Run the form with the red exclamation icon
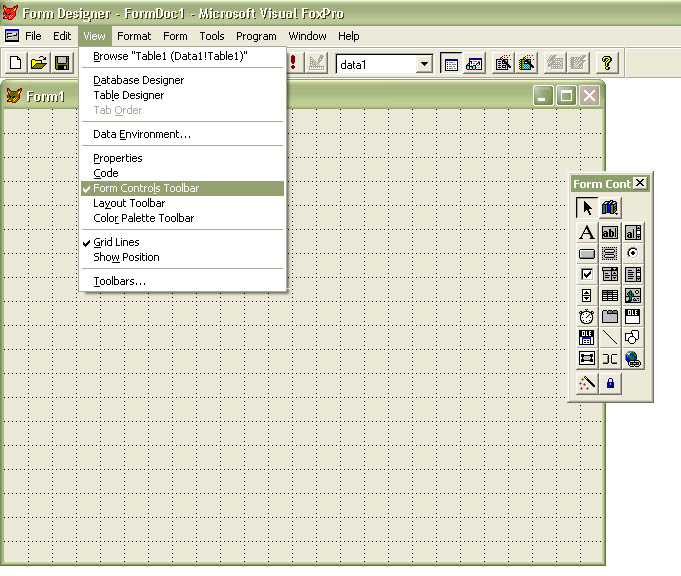Screen dimensions: 681x576 coord(294,63)
